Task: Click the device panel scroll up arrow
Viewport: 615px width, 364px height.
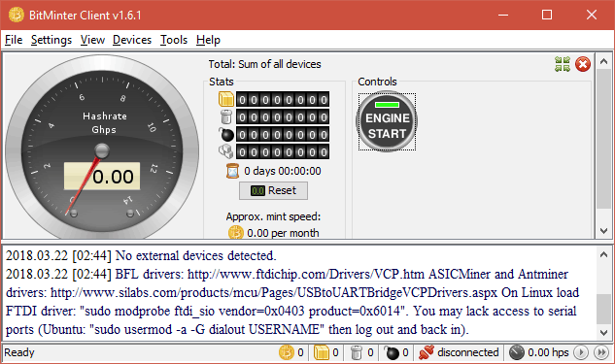Action: click(x=604, y=61)
